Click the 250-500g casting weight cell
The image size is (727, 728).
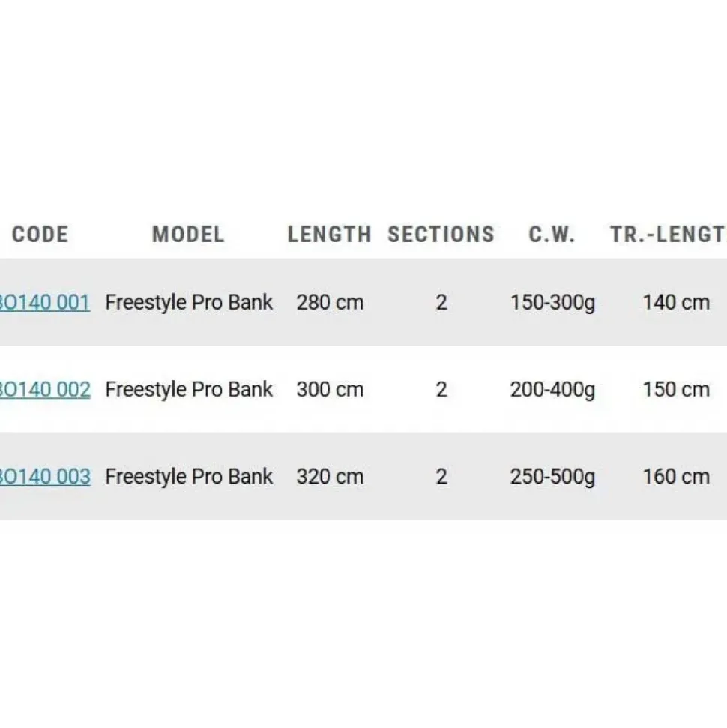point(552,477)
